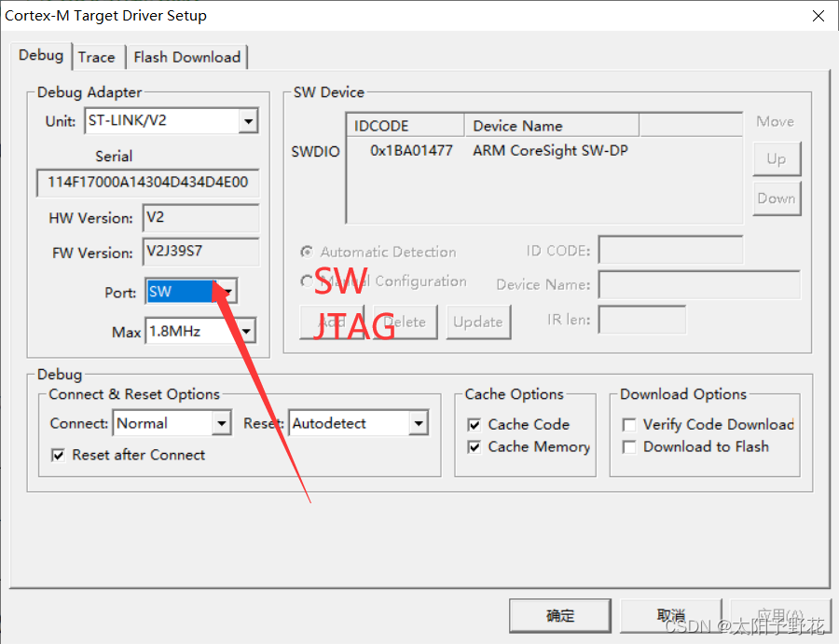839x644 pixels.
Task: Expand the Unit ST-LINK/V2 dropdown
Action: coord(248,121)
